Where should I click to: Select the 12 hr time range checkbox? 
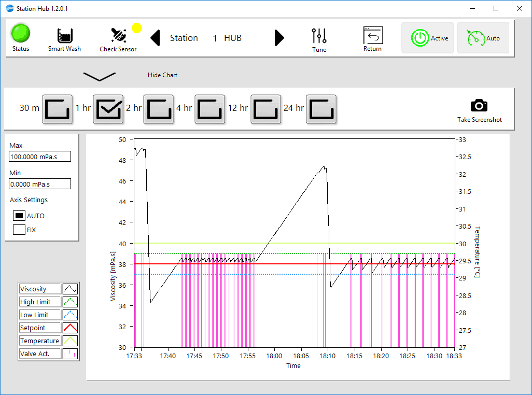(265, 109)
